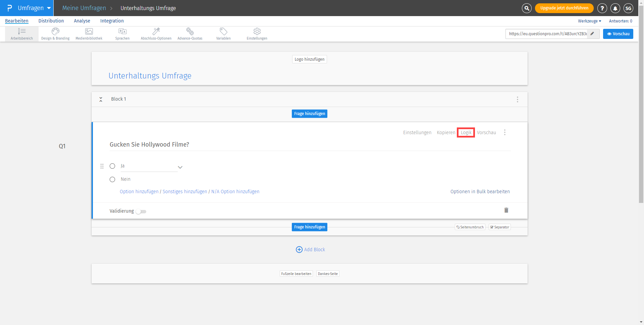Select the Ja answer option
Viewport: 644px width, 325px height.
pos(112,166)
